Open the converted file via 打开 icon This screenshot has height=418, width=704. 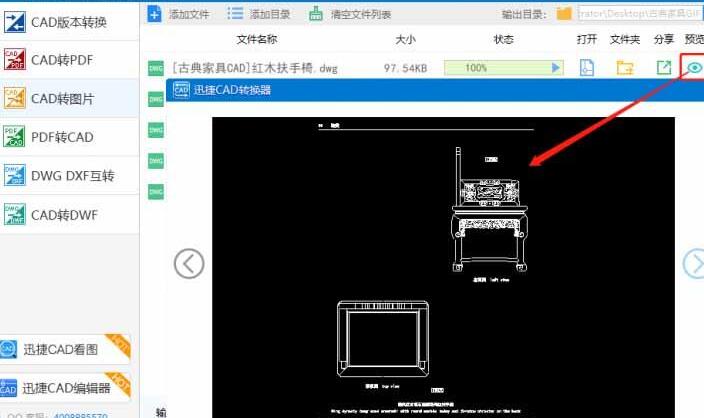tap(587, 68)
